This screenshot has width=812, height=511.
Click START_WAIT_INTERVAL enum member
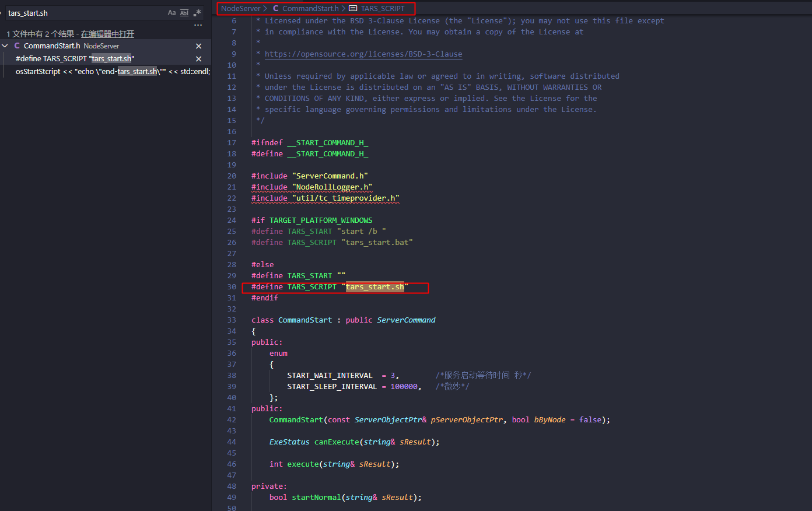click(x=330, y=376)
